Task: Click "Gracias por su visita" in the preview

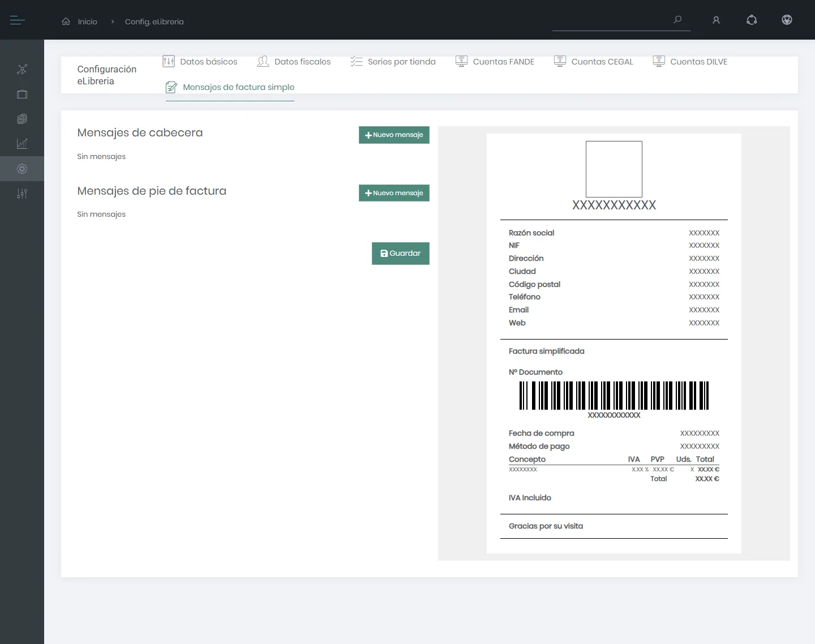Action: coord(546,526)
